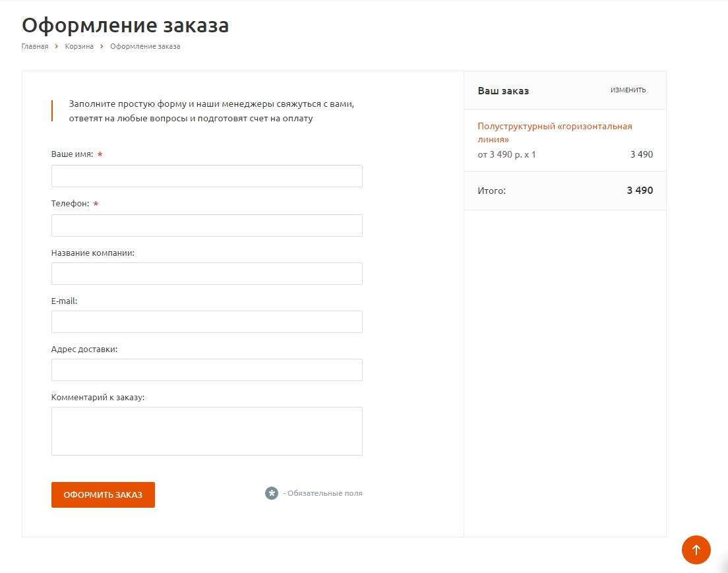Activate the Адрес доставки input field
728x573 pixels.
(207, 370)
